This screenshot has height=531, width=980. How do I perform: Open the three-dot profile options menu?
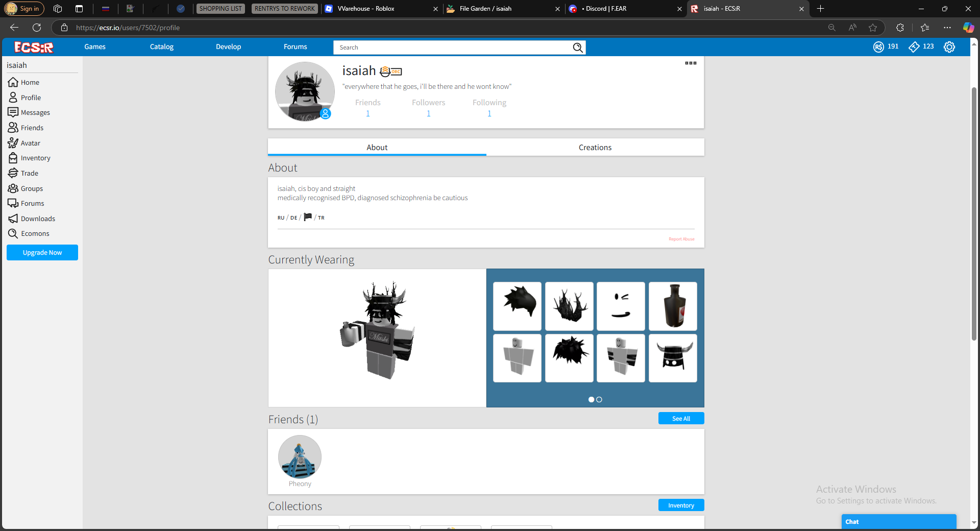(691, 63)
